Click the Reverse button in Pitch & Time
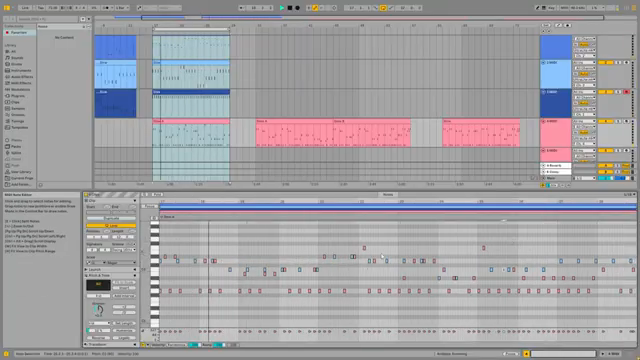The image size is (640, 360). (98, 338)
